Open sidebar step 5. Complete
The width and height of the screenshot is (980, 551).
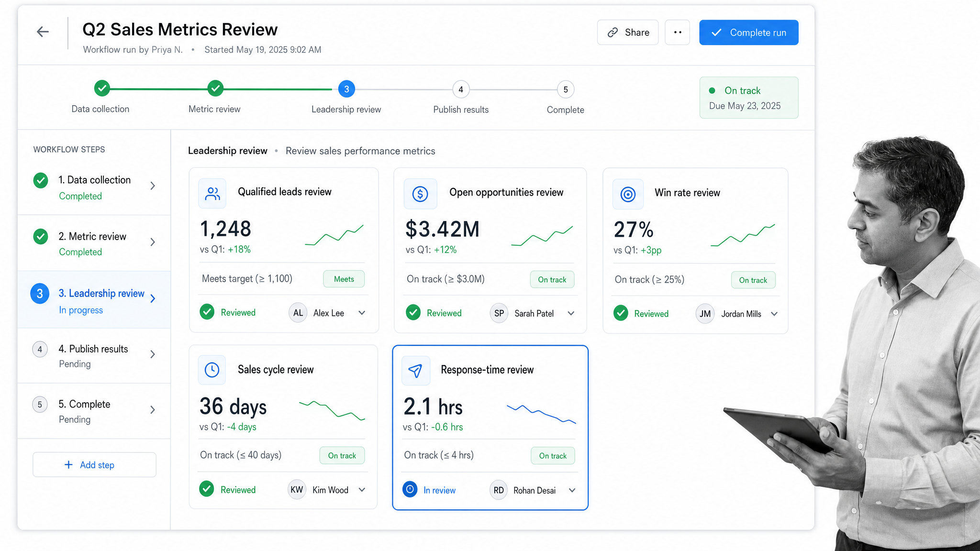coord(94,411)
